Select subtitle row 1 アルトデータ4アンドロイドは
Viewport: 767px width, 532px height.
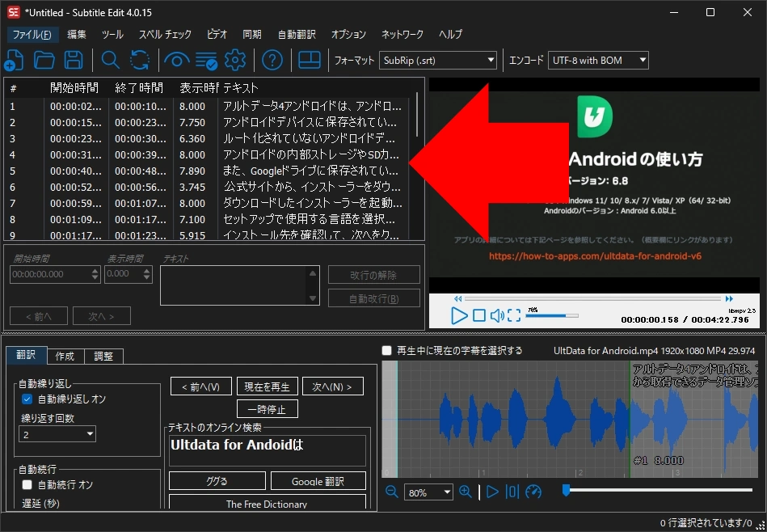[206, 106]
